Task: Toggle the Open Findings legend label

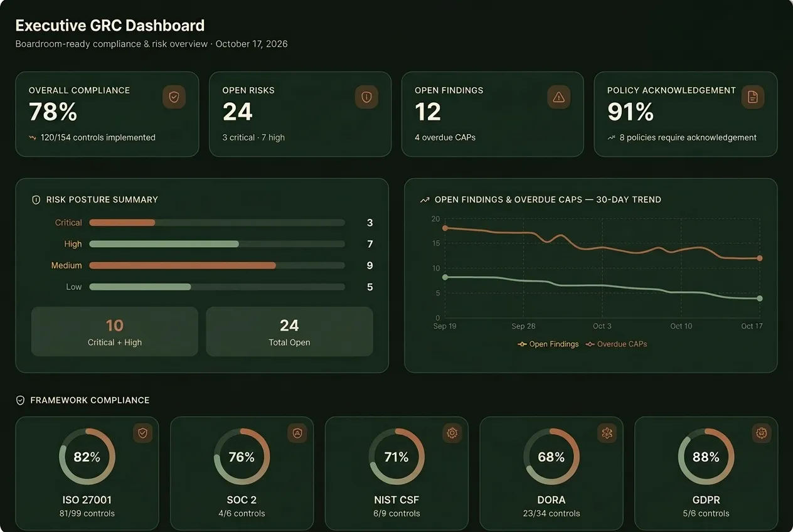Action: [x=554, y=344]
